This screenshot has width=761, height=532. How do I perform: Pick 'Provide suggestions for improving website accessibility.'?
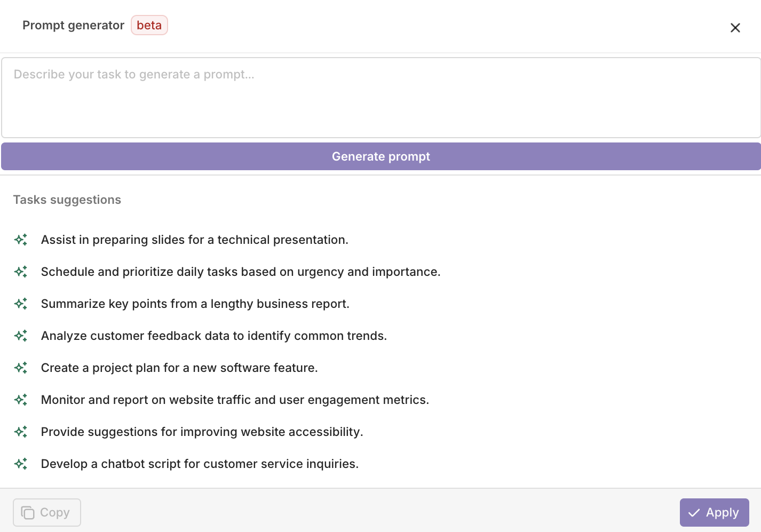pos(202,432)
